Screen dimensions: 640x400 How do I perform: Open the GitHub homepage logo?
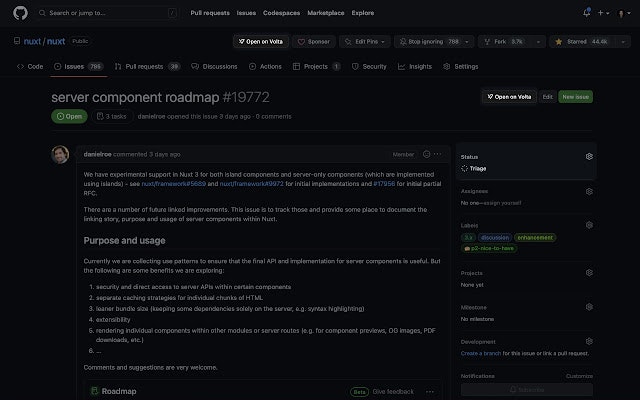pos(20,13)
